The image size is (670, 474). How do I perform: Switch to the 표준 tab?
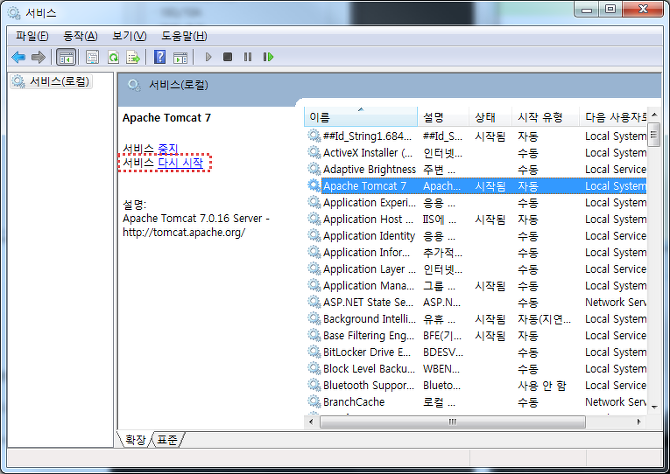pos(167,439)
